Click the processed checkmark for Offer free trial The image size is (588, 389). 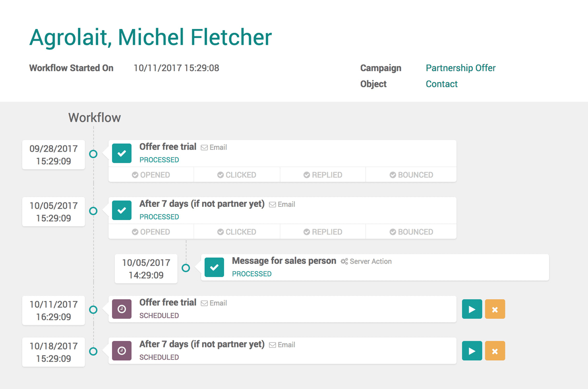point(122,153)
